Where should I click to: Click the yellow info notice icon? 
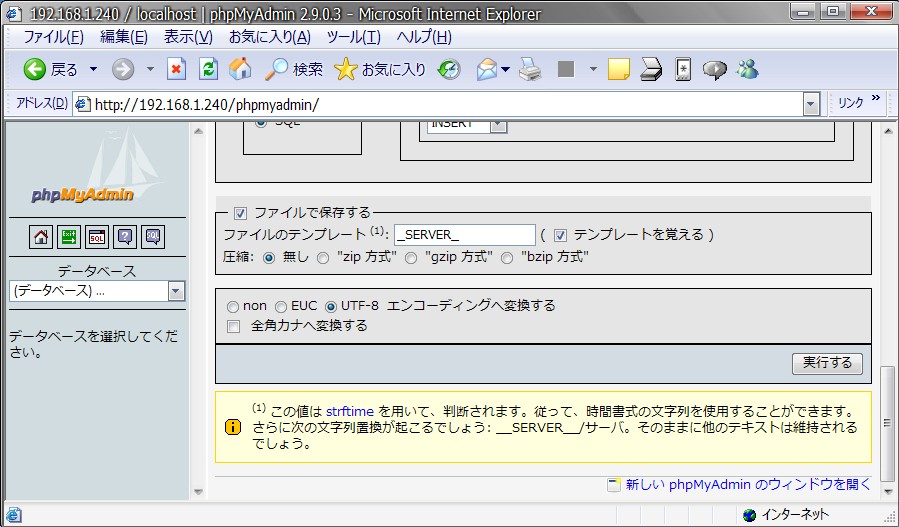tap(233, 427)
